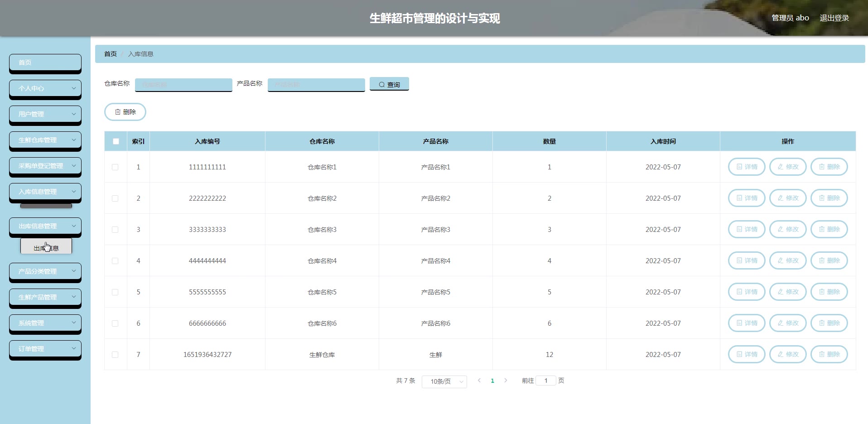Screen dimensions: 868x424
Task: Click the trash icon for row 2222222222
Action: tap(822, 198)
